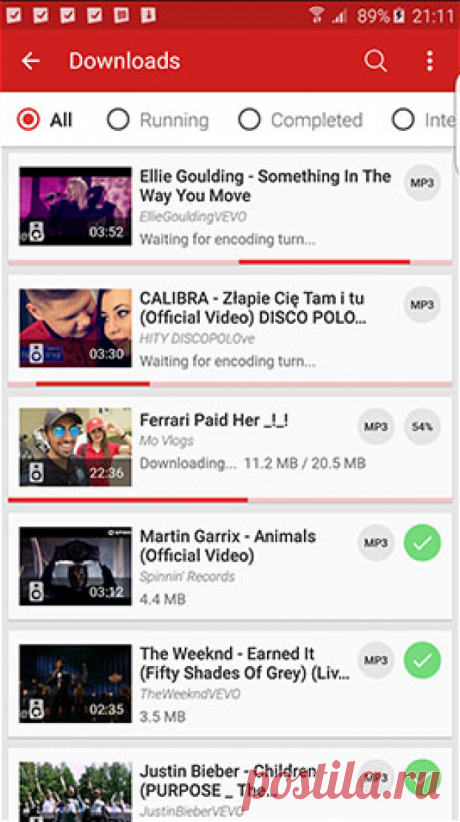Tap green checkmark on The Weeknd - Earned It
The image size is (460, 822).
(422, 661)
